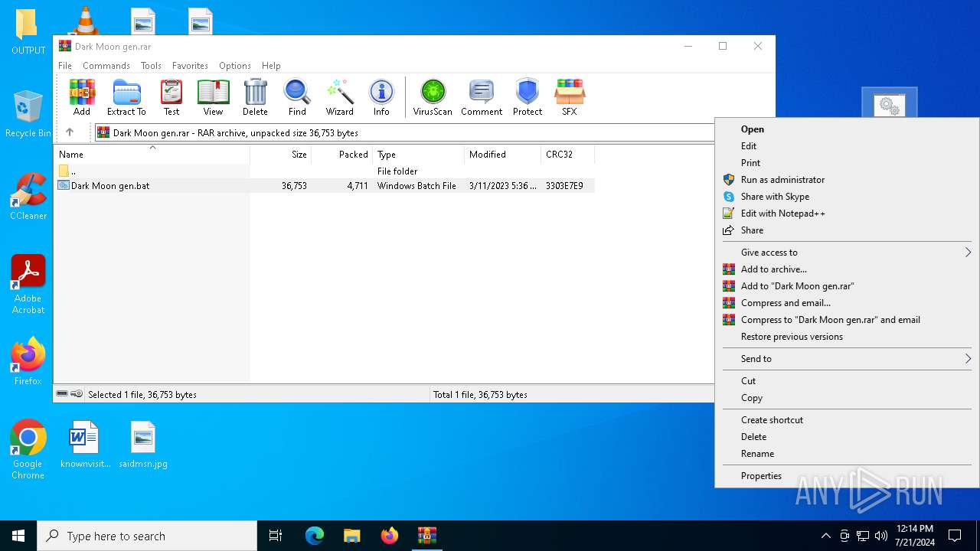Open the Commands menu
980x551 pixels.
click(106, 66)
